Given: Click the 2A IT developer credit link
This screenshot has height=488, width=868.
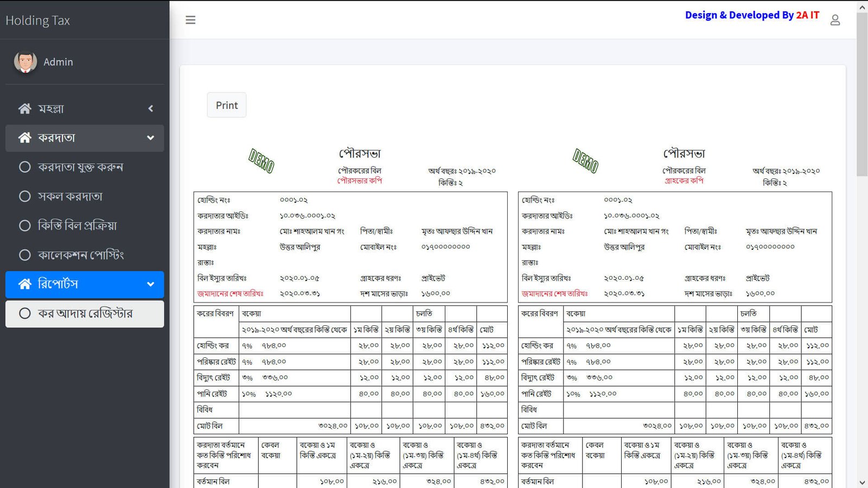Looking at the screenshot, I should (x=808, y=15).
